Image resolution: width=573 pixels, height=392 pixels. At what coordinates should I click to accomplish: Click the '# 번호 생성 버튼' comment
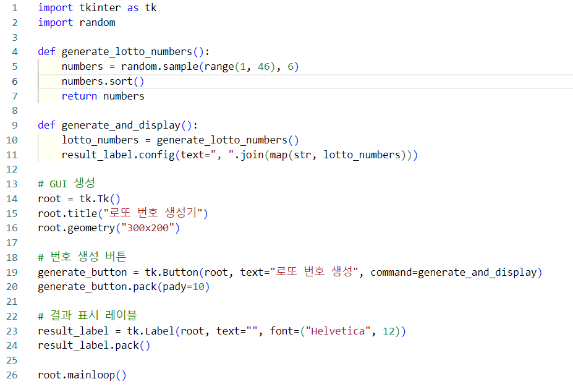click(x=82, y=257)
